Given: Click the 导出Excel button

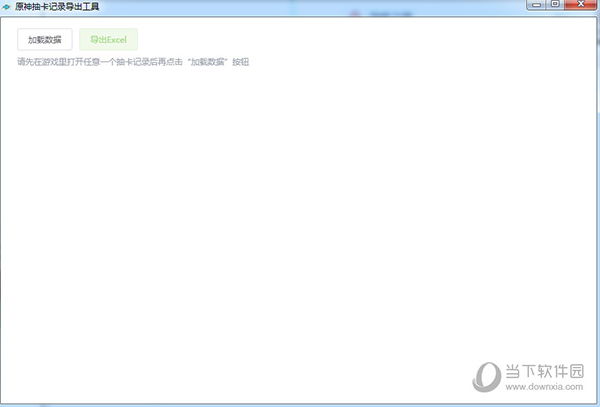Looking at the screenshot, I should pos(108,39).
